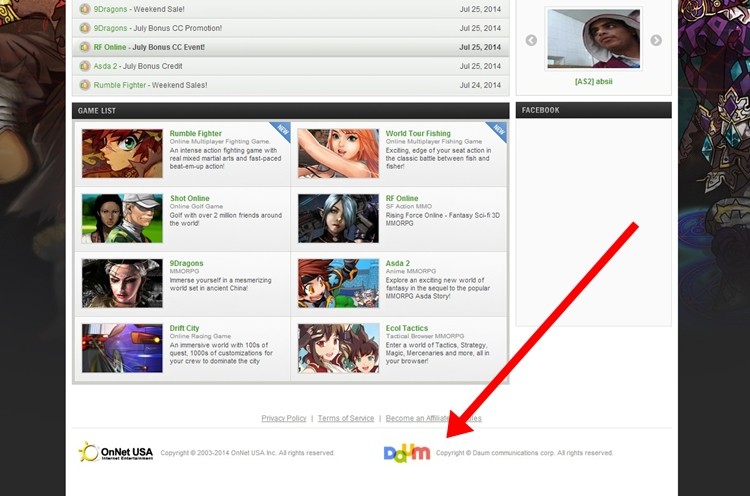Open the Drift City game title
750x496 pixels.
click(184, 328)
